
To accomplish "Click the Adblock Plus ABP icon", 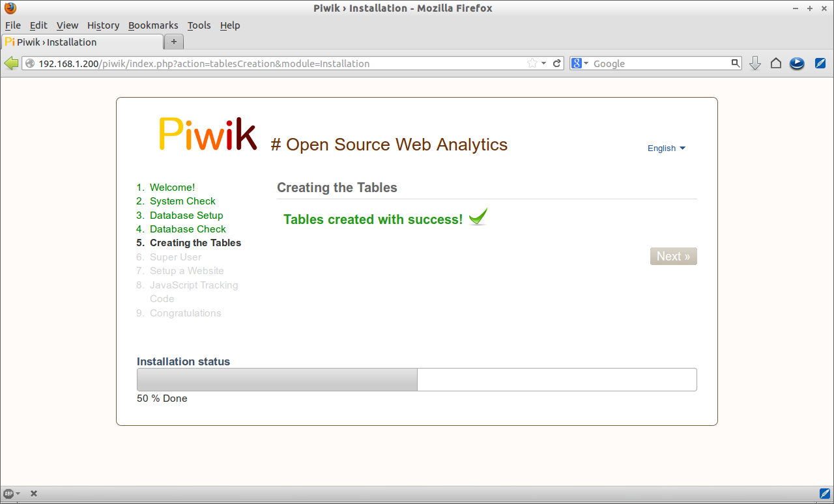I will click(8, 494).
